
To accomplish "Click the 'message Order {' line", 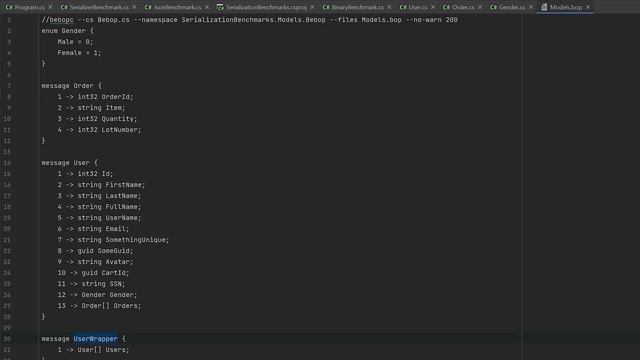I will pos(71,86).
